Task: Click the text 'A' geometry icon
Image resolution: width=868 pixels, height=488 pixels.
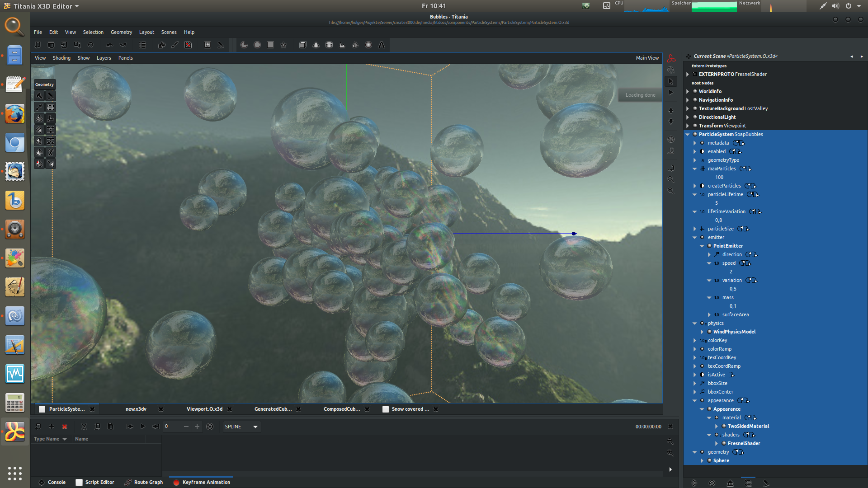Action: click(382, 45)
